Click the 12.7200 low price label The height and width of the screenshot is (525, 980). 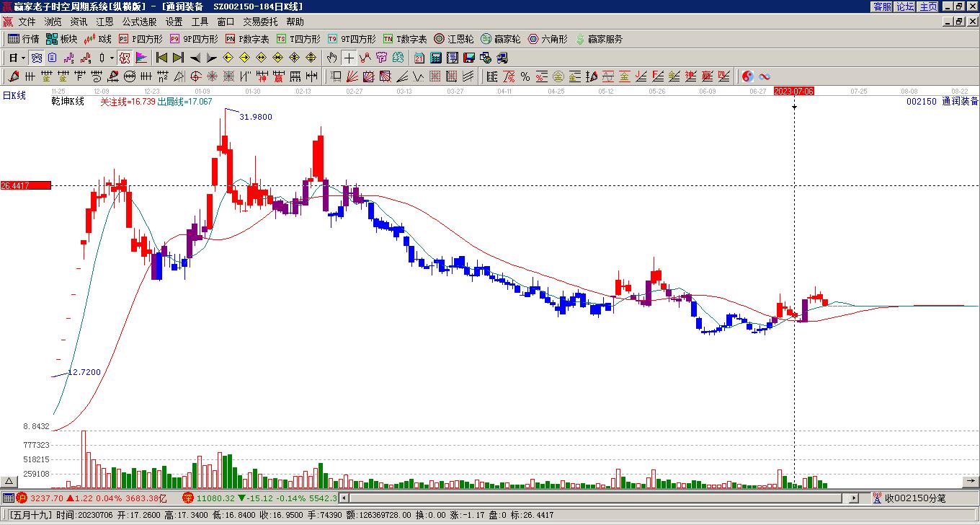coord(84,372)
